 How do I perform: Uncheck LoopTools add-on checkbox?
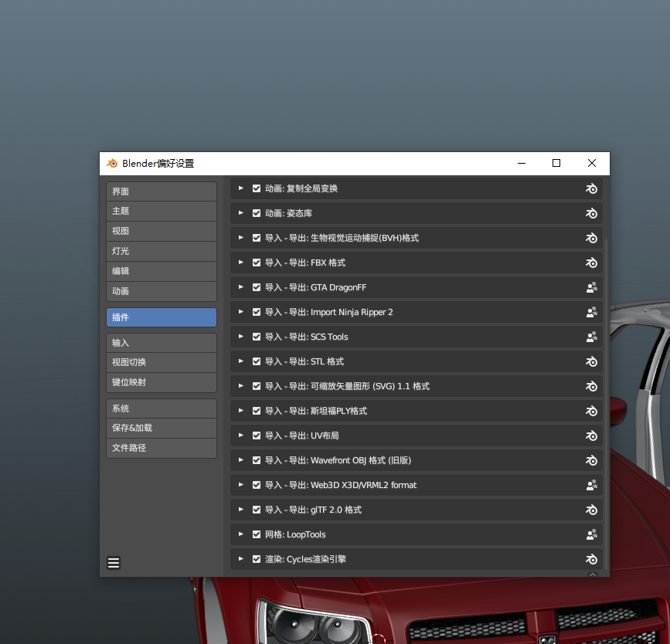(x=257, y=534)
